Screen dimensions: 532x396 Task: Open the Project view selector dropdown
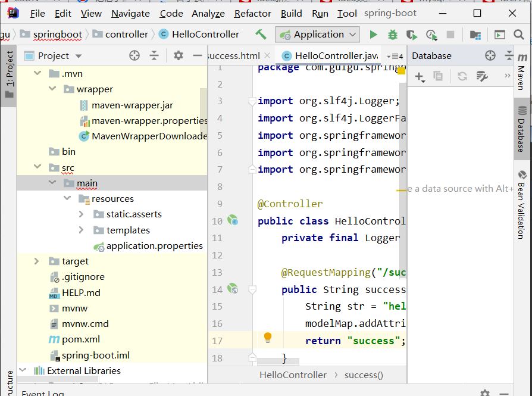click(x=79, y=56)
